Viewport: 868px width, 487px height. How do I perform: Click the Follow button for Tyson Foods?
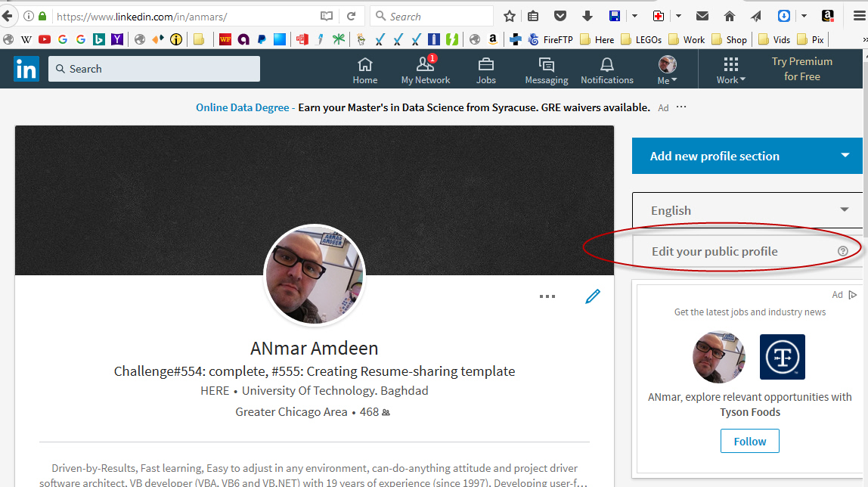coord(749,441)
